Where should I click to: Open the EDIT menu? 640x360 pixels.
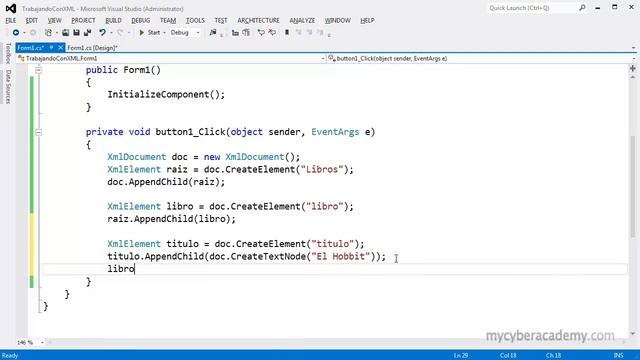[31, 20]
